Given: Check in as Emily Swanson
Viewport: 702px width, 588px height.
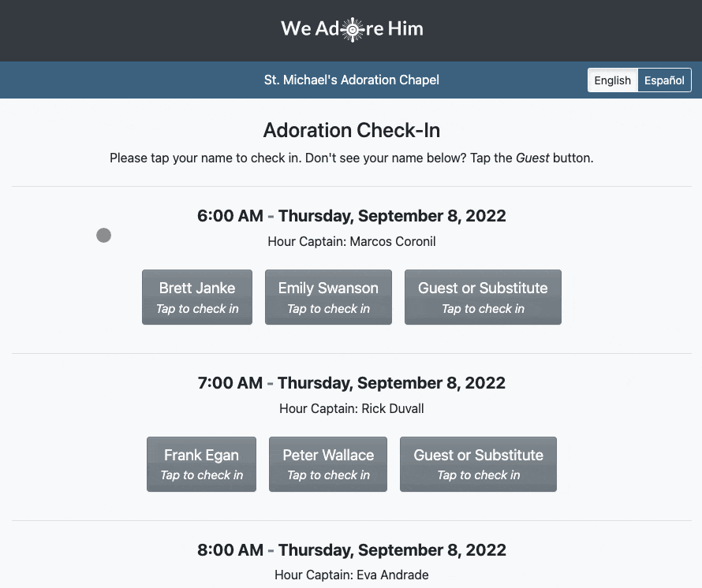Looking at the screenshot, I should [x=328, y=297].
